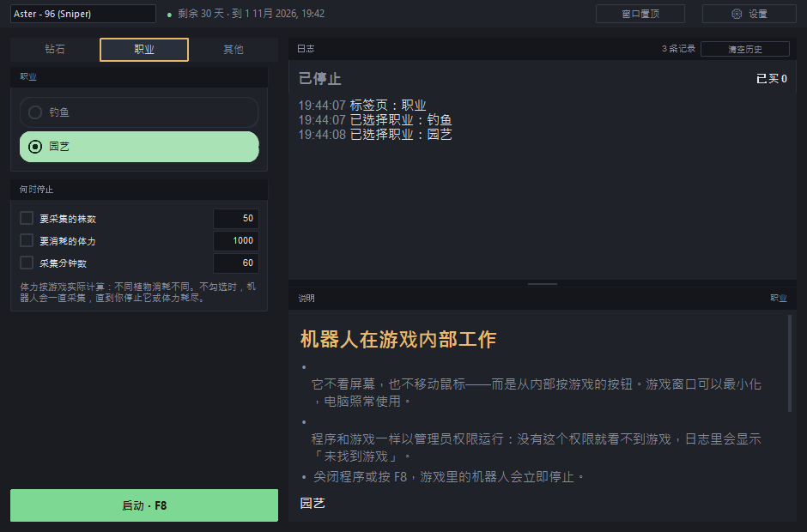
Task: Click the 园艺 heading in 说明 panel
Action: tap(312, 503)
